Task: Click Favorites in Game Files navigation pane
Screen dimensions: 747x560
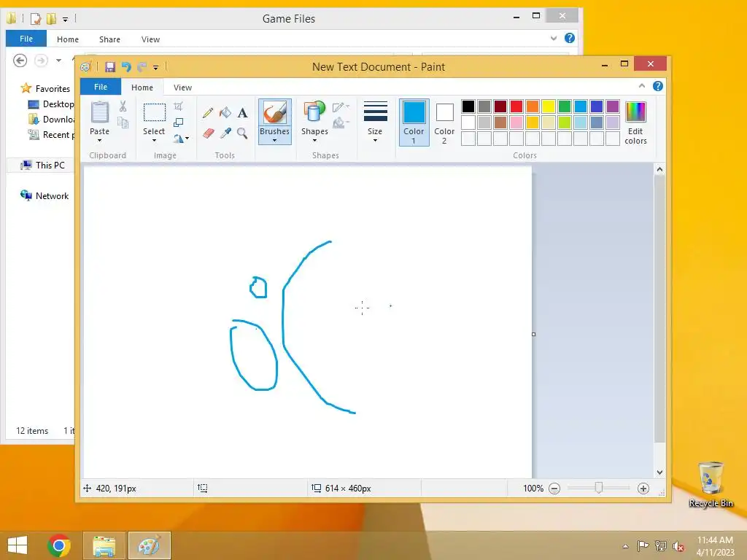Action: pos(53,88)
